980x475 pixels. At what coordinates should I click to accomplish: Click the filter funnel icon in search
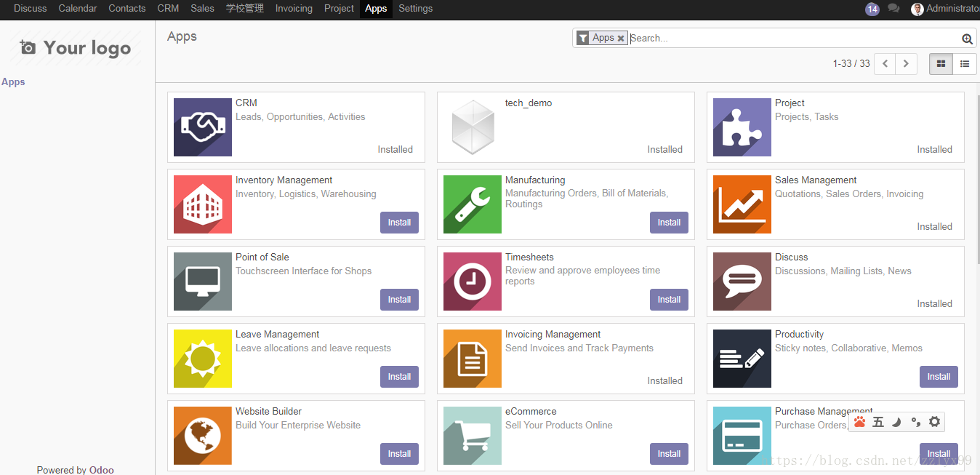point(583,39)
